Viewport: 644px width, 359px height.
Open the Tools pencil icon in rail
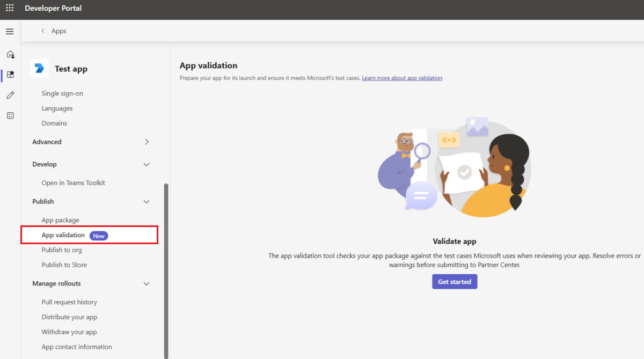10,95
